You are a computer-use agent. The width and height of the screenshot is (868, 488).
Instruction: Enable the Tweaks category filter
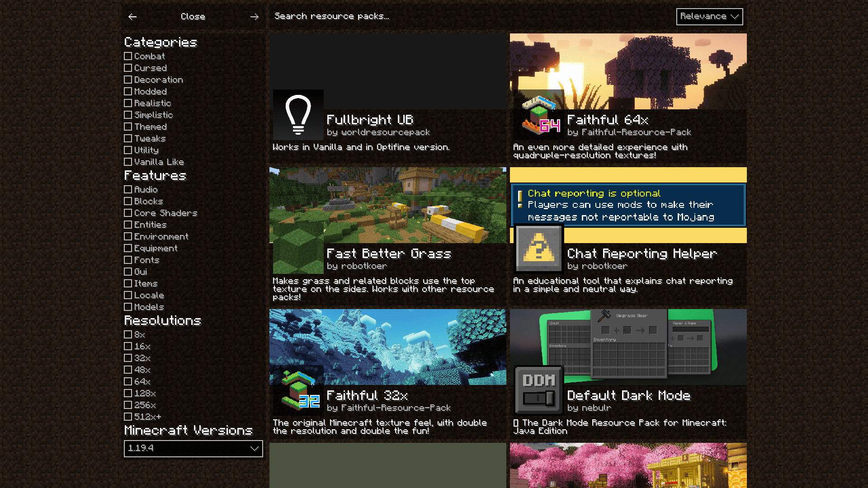coord(128,138)
